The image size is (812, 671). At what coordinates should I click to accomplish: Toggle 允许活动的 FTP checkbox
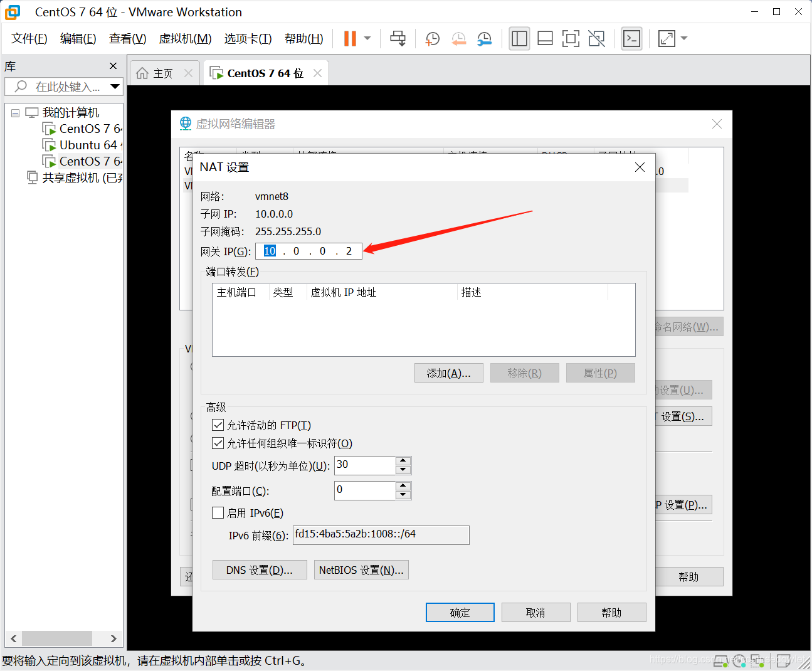point(218,425)
